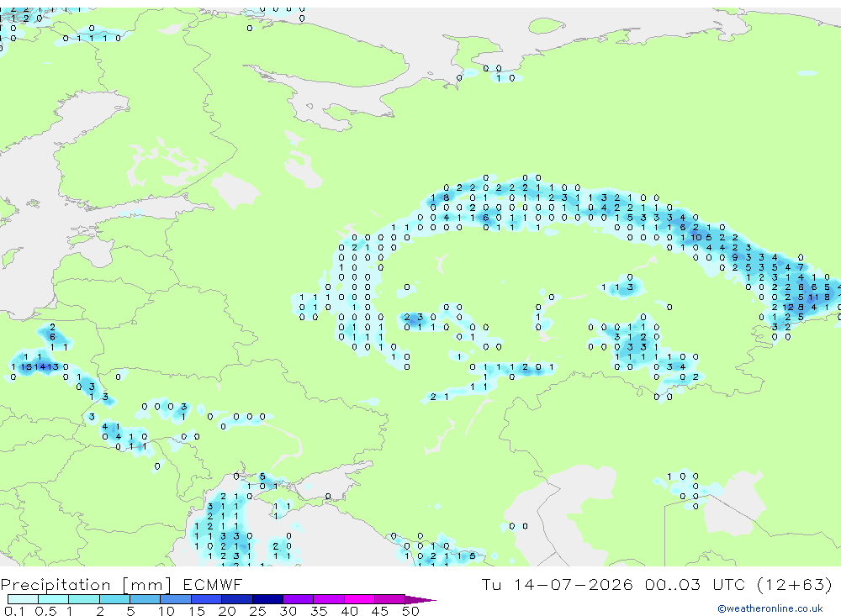Pick the 10–15 mm blue legend swatch
Viewport: 841px width, 616px height.
coord(176,599)
